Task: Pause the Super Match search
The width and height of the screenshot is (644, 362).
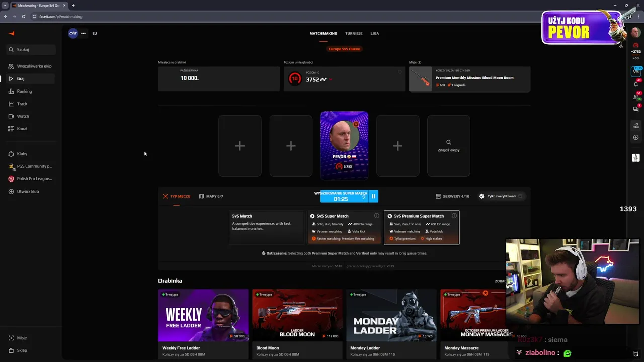Action: click(373, 196)
